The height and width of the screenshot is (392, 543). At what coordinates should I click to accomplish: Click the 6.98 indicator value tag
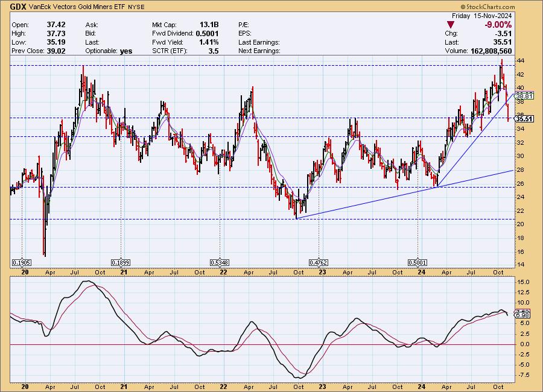tap(522, 315)
